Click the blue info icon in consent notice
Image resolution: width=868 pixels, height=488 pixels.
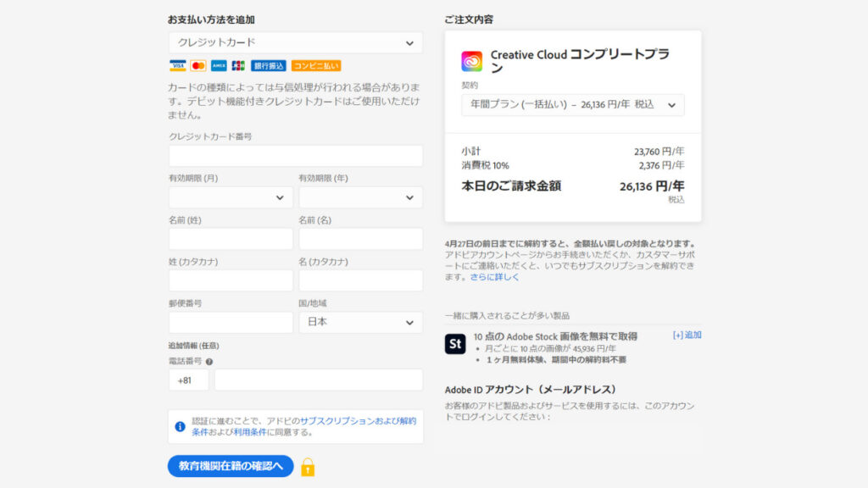point(180,427)
